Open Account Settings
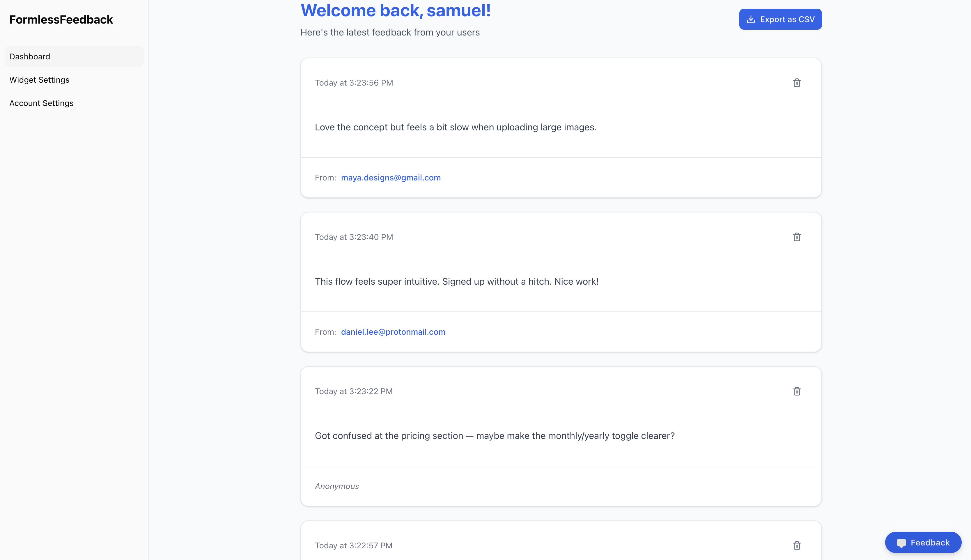 [x=74, y=103]
